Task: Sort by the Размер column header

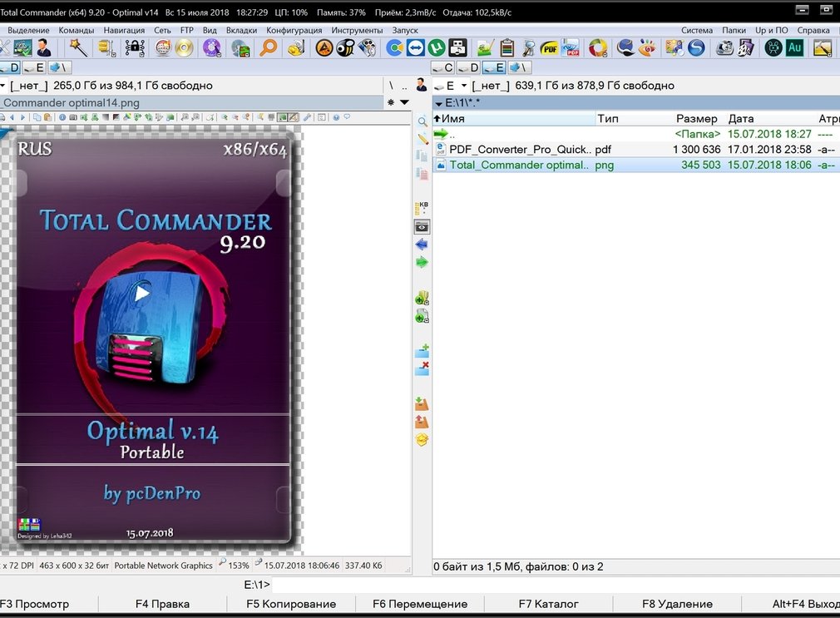Action: point(696,118)
